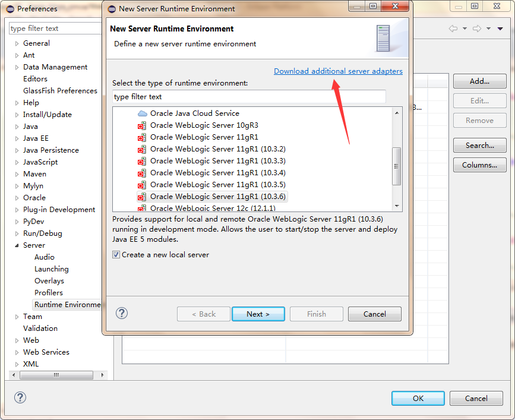Click the preferences tree horizontal scrollbar thumb

(56, 375)
